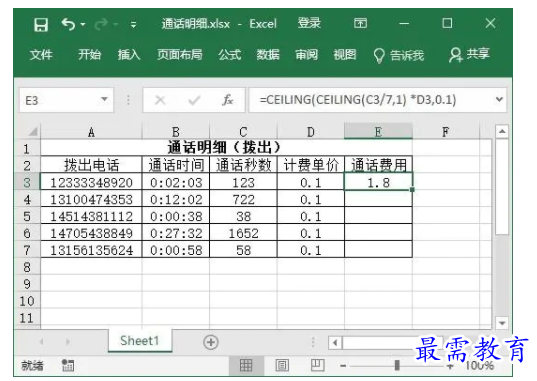Viewport: 537px width, 381px height.
Task: Expand the Name Box dropdown arrow
Action: click(x=104, y=99)
